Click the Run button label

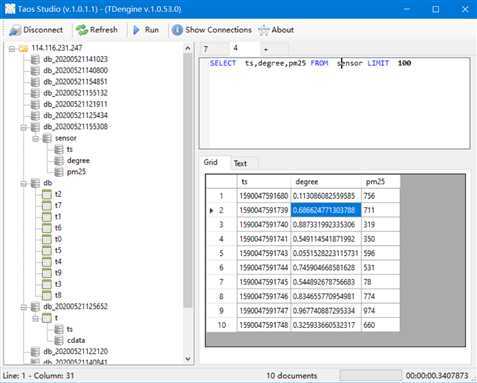152,30
